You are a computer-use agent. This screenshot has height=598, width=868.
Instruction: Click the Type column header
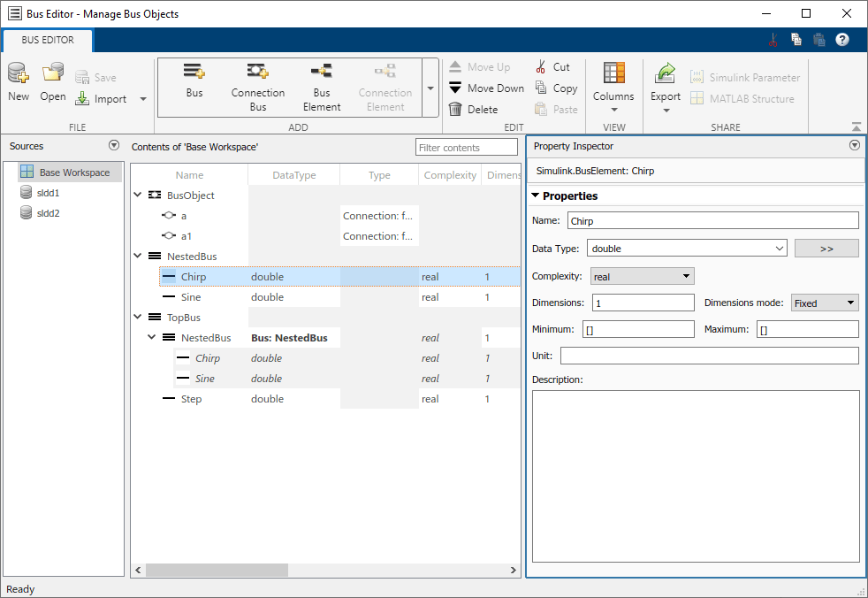click(x=379, y=175)
